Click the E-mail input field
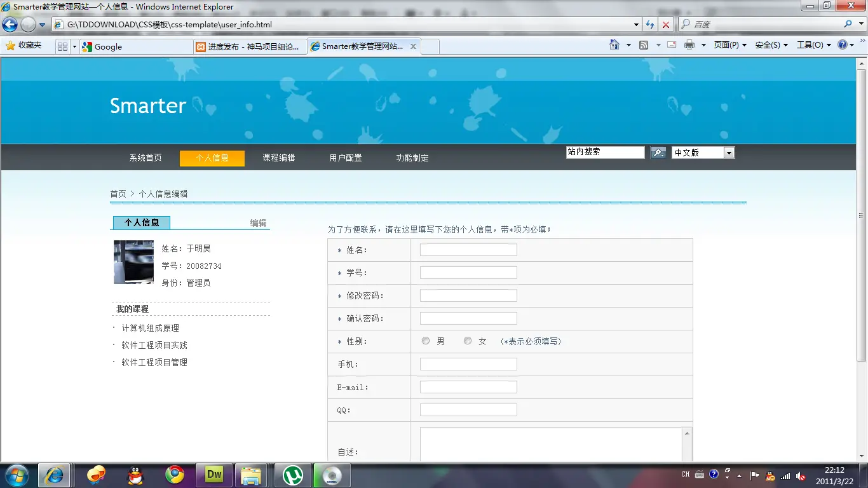This screenshot has height=488, width=868. tap(468, 387)
